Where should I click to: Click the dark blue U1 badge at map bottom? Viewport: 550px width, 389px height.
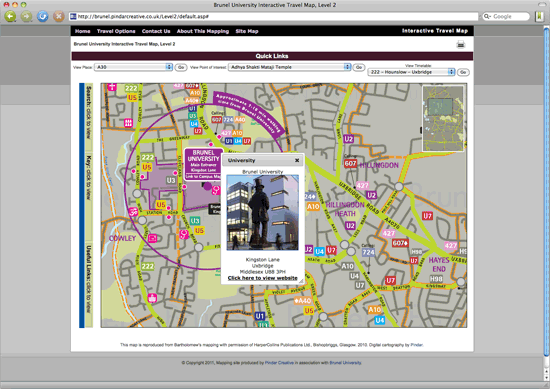pyautogui.click(x=260, y=316)
